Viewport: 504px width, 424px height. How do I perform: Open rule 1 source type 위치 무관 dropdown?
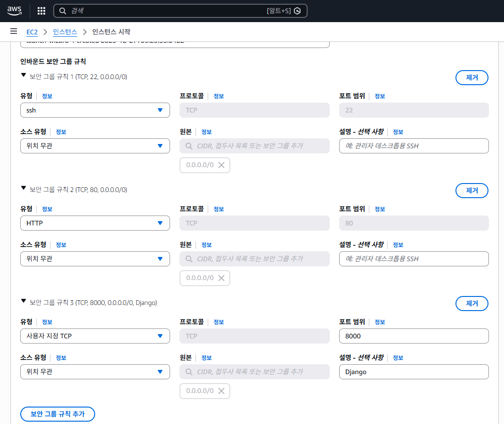coord(95,146)
